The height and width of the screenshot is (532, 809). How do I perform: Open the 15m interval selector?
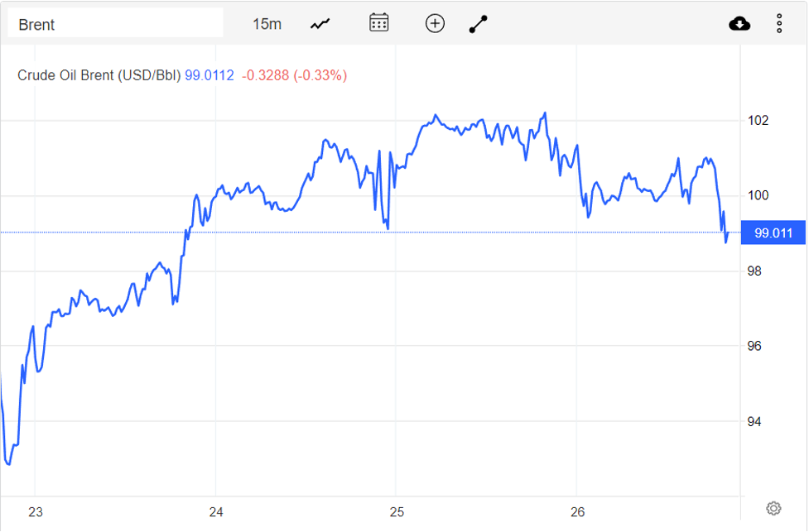[267, 24]
